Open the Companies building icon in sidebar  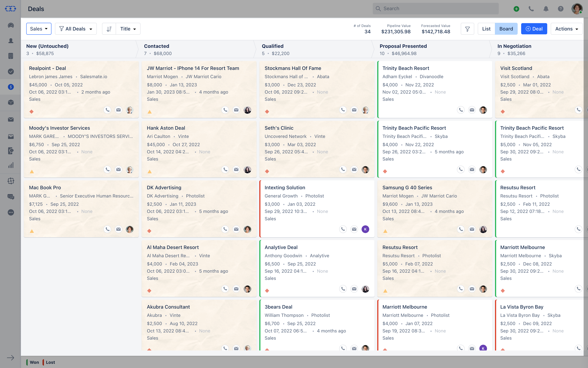11,56
